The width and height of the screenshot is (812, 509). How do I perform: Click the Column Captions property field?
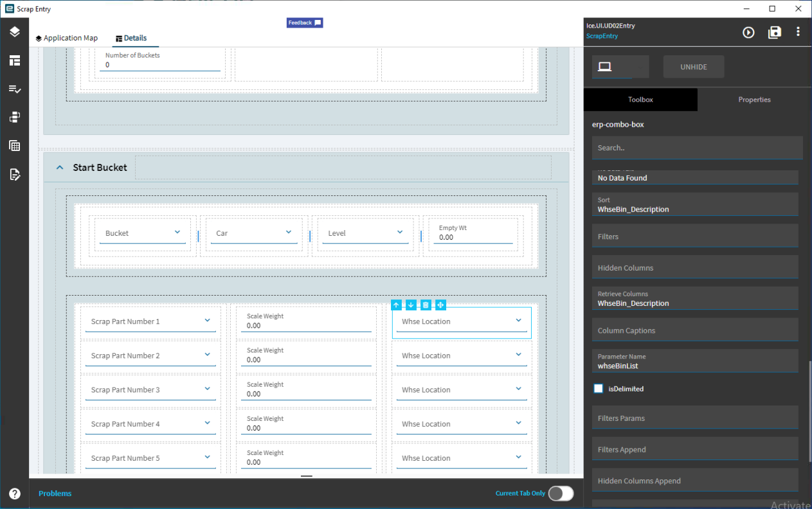695,330
